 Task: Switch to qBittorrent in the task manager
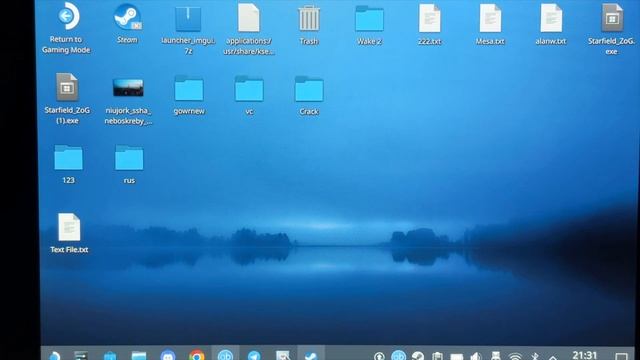pos(225,355)
